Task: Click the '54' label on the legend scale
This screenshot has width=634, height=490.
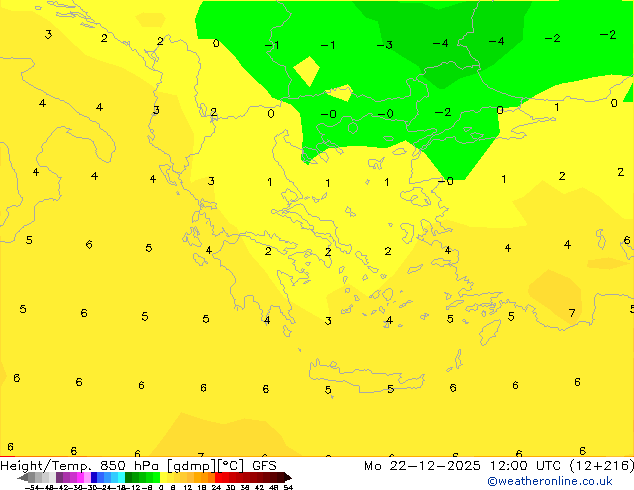Action: coord(288,487)
